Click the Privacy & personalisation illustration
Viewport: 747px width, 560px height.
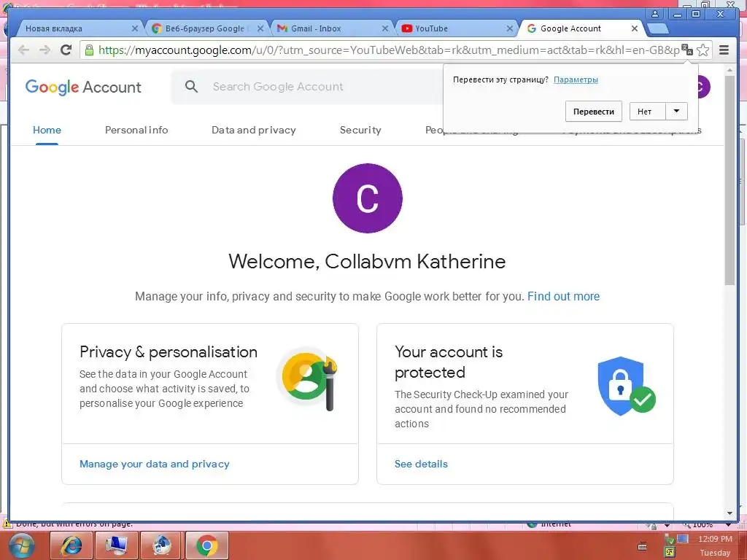(307, 380)
